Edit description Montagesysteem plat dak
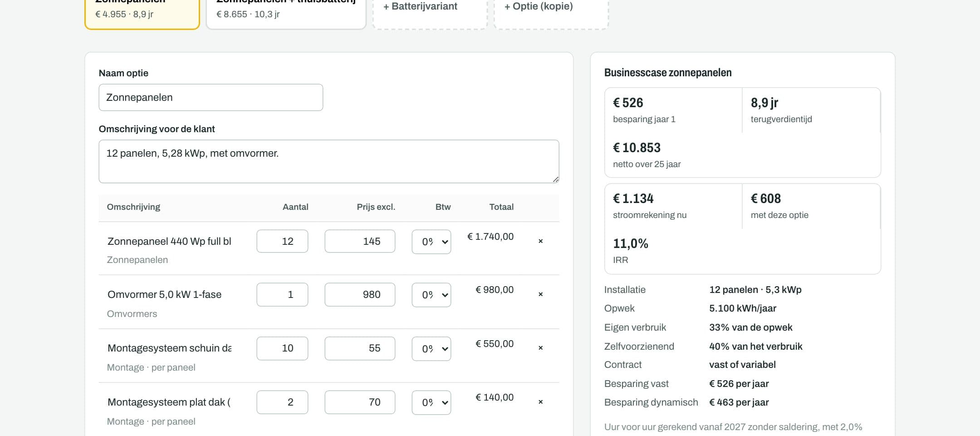 point(169,402)
